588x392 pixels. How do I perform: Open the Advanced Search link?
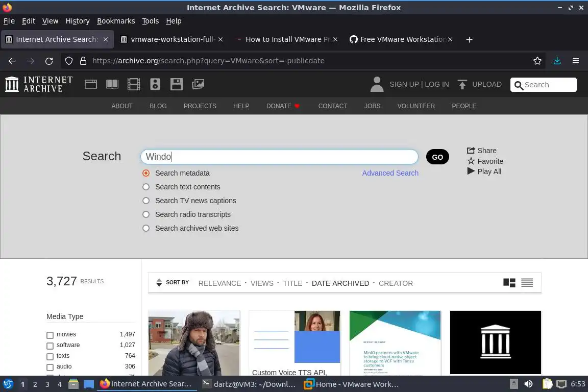click(x=390, y=173)
